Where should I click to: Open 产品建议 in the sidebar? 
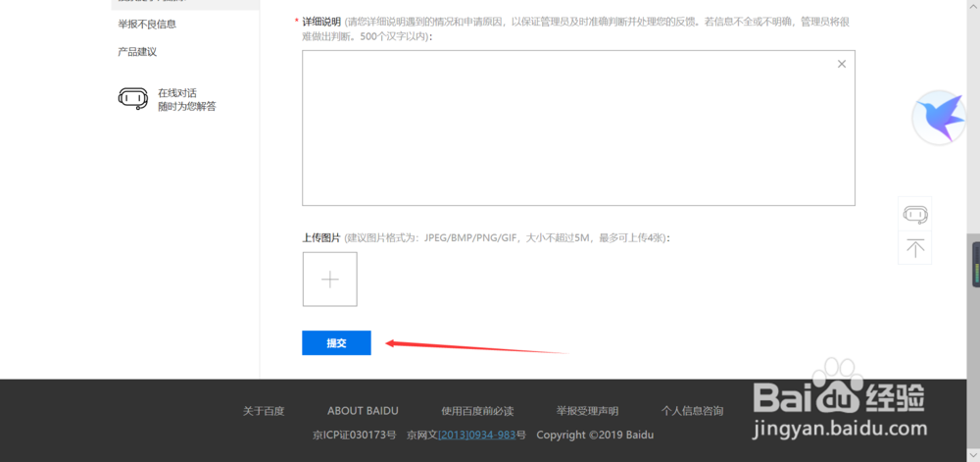tap(137, 51)
